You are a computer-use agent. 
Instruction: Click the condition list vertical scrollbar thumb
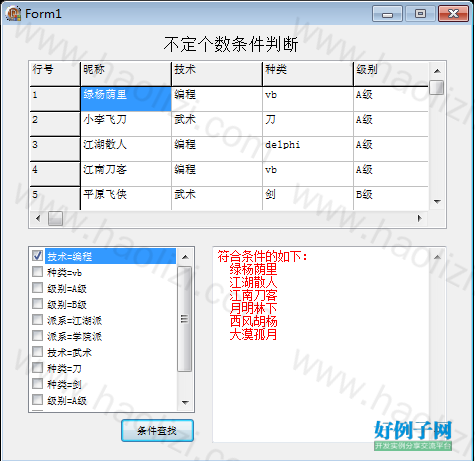click(185, 319)
